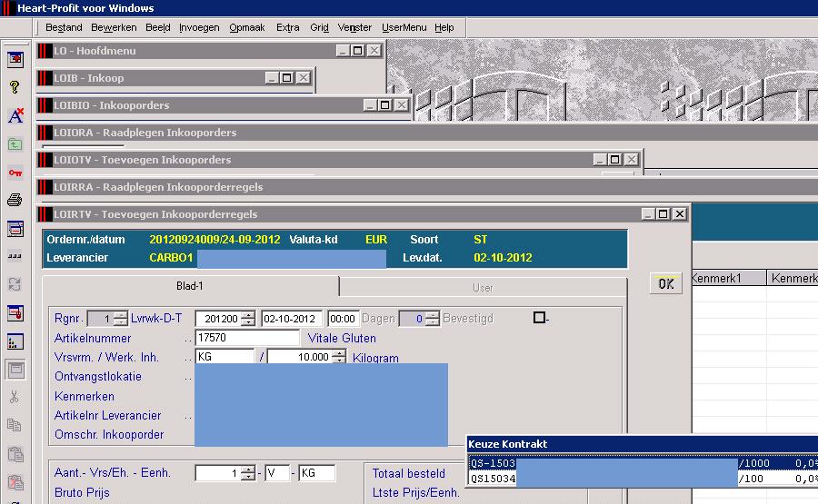Click the time field 00:00
Image resolution: width=818 pixels, height=504 pixels.
point(343,319)
